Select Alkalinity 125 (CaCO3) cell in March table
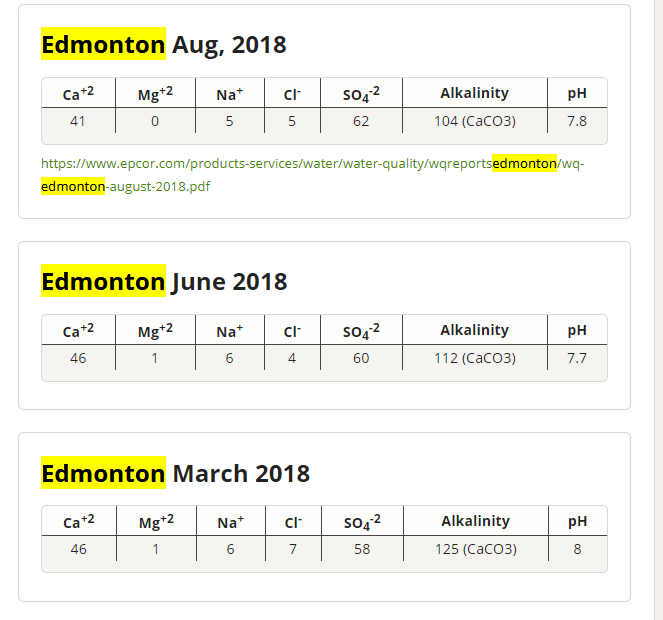Image resolution: width=663 pixels, height=620 pixels. [x=476, y=549]
